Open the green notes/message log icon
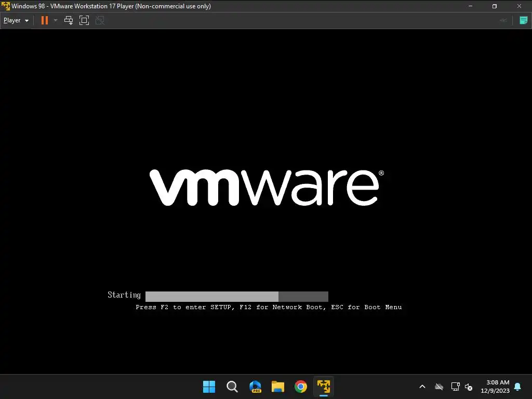 pos(524,20)
